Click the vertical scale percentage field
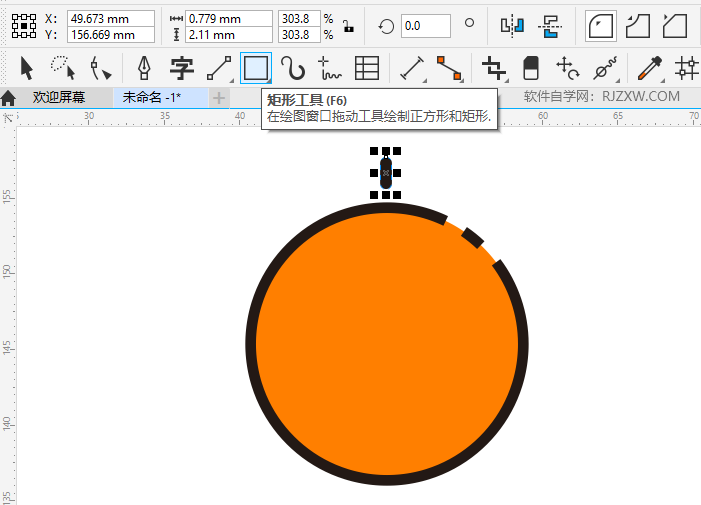 (x=299, y=34)
